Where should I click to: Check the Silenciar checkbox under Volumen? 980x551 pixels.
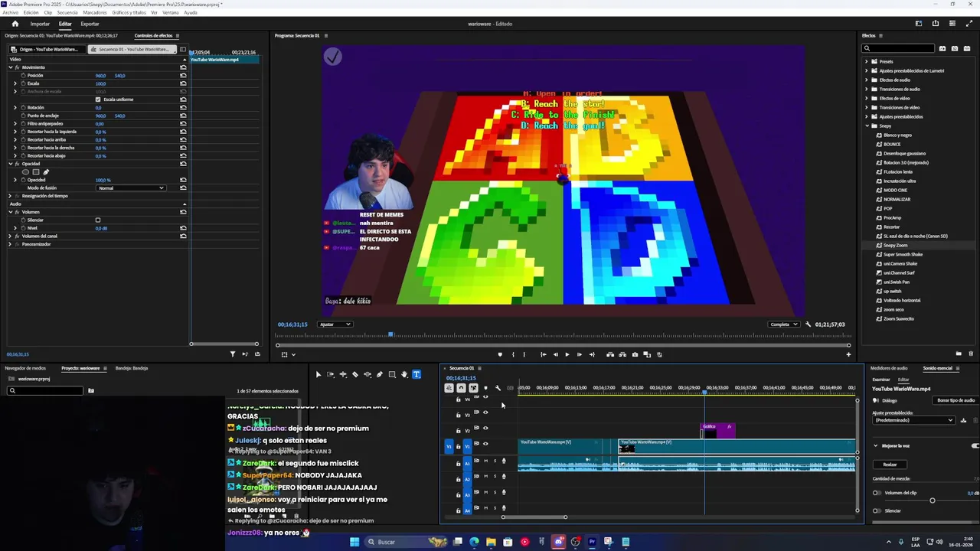coord(98,220)
